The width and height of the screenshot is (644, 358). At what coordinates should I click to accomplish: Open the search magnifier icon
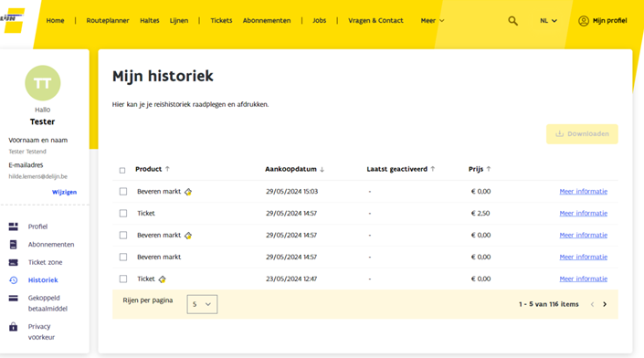[x=512, y=20]
